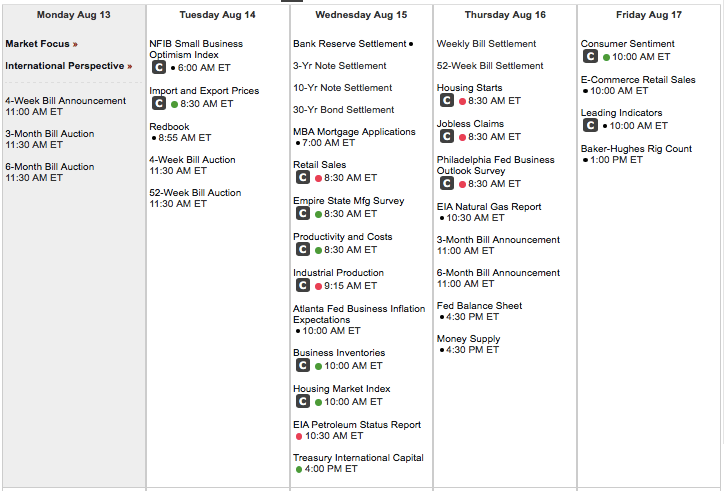This screenshot has width=724, height=491.
Task: Click the red dot beside EIA Petroleum Status Report time
Action: point(298,436)
